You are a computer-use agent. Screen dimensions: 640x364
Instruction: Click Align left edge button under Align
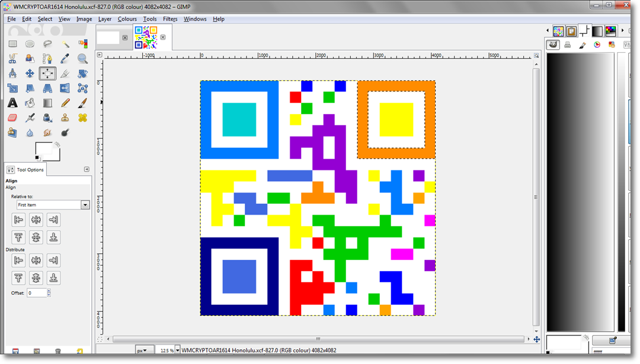[x=18, y=220]
